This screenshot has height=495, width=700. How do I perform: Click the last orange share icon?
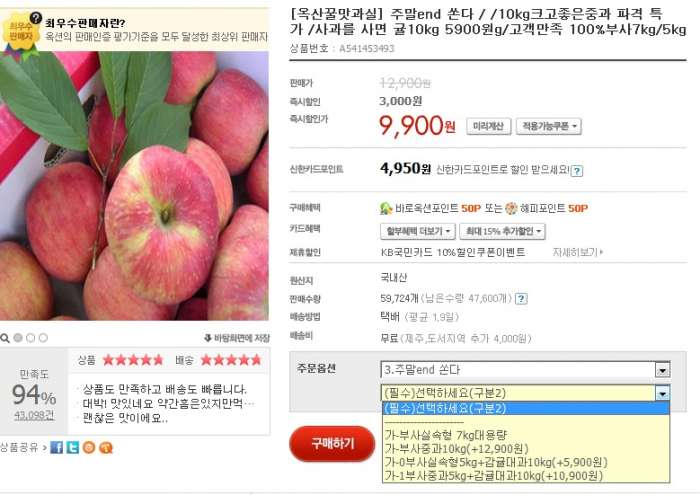(106, 447)
